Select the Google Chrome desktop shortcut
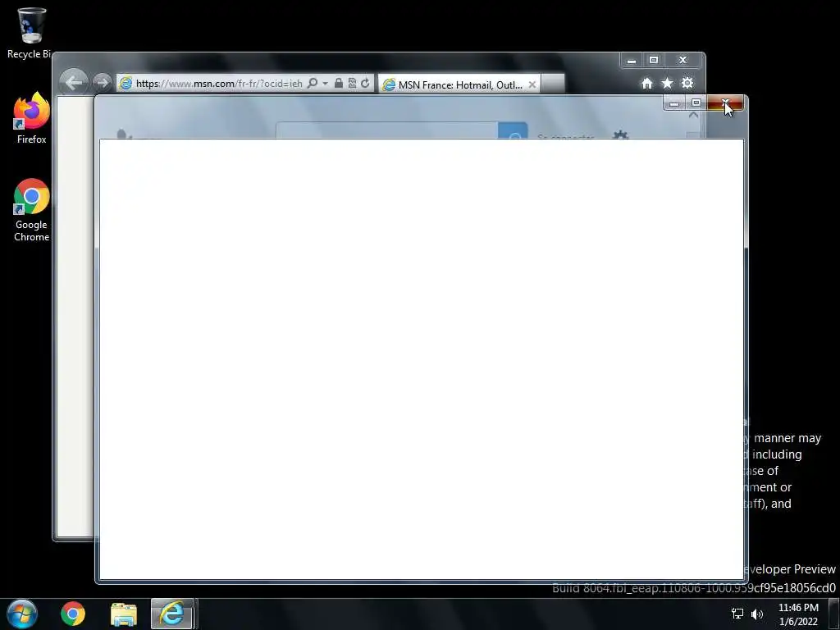 (31, 210)
